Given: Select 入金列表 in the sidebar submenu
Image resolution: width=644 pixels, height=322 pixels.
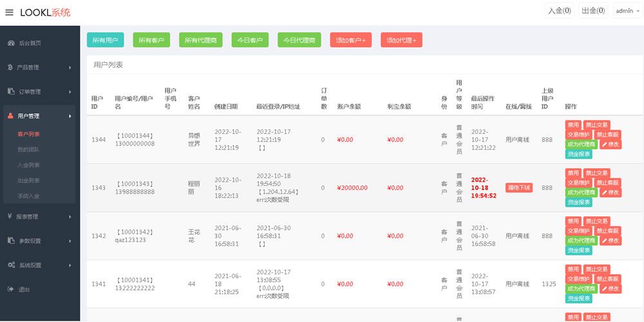Looking at the screenshot, I should pos(28,165).
